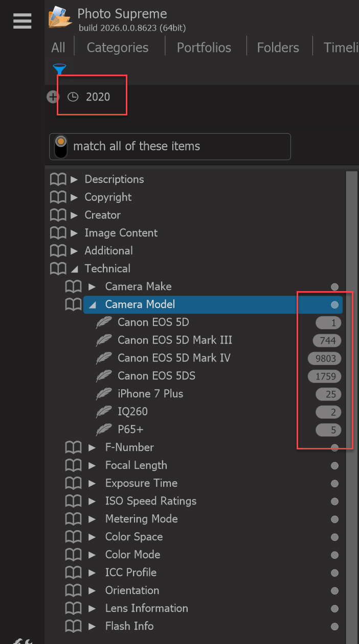Collapse the Camera Model node arrow

point(92,304)
